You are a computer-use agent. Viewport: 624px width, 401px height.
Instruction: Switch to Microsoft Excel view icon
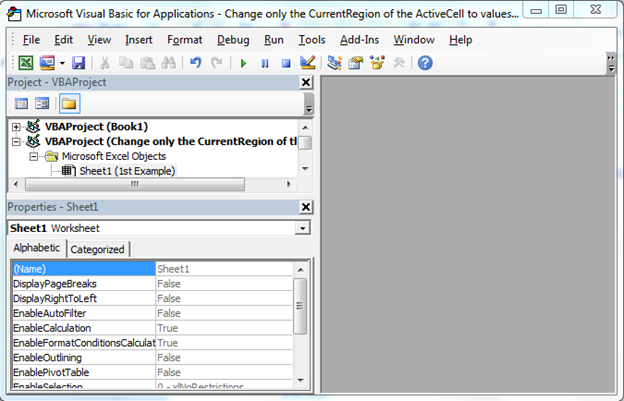point(26,63)
